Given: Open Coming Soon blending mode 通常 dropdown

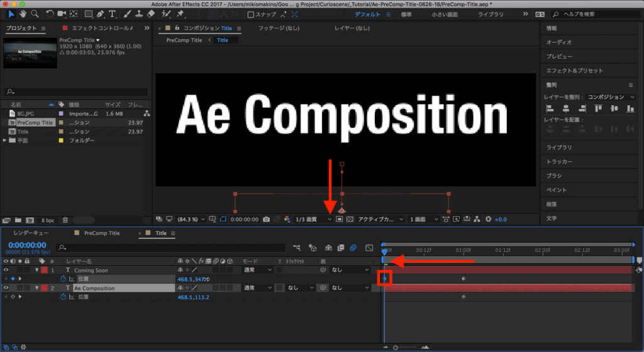Looking at the screenshot, I should click(x=257, y=270).
